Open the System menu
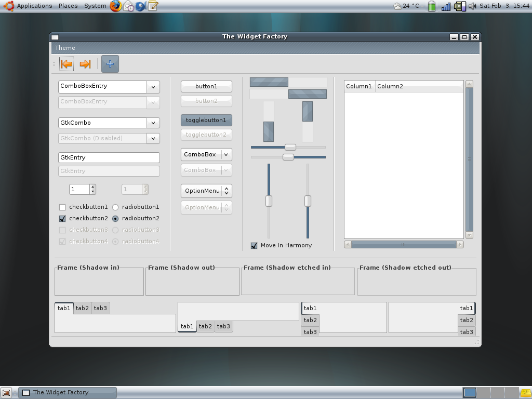The height and width of the screenshot is (399, 532). point(95,6)
